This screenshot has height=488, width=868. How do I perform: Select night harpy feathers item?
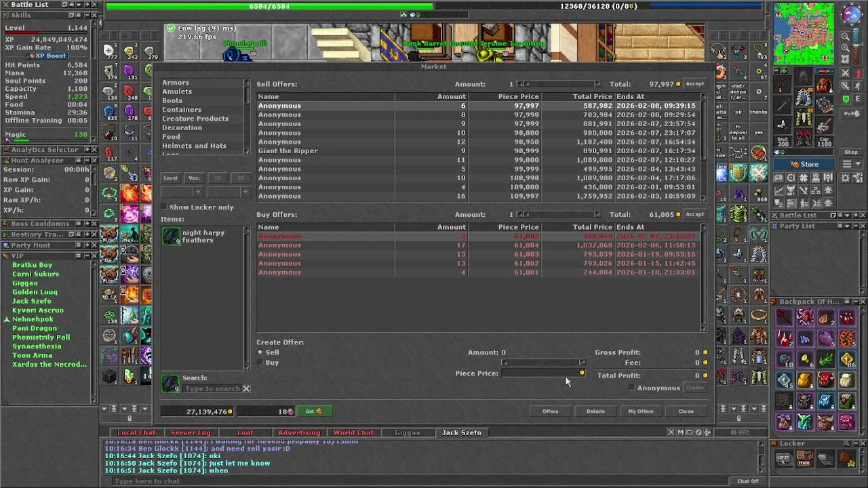click(201, 236)
